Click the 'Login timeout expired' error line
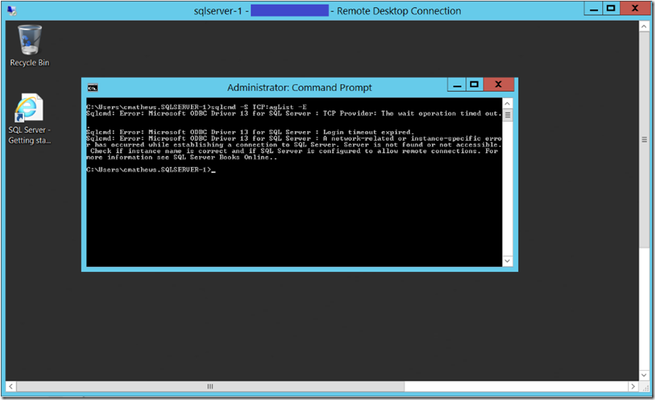Screen dimensions: 655x400 [x=250, y=132]
